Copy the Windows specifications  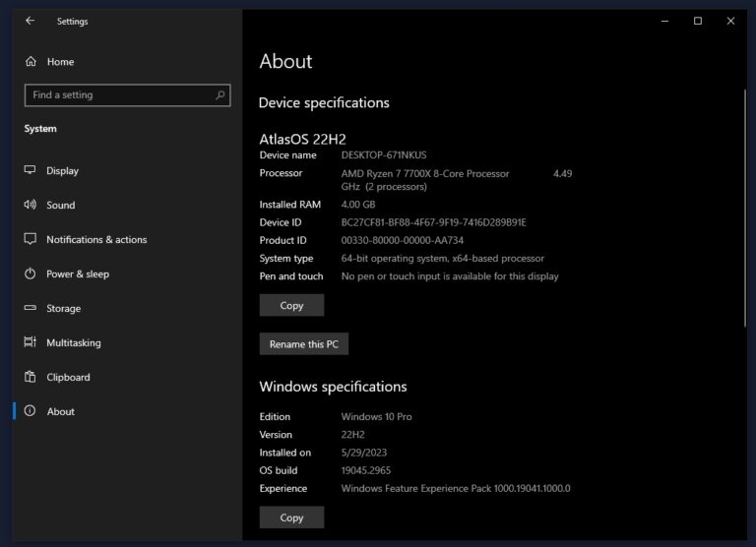(291, 517)
